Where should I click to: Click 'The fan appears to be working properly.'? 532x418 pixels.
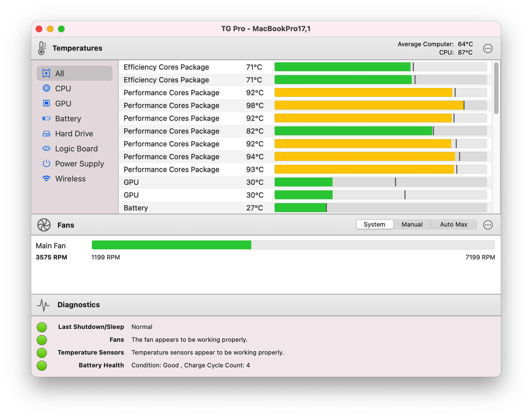(x=189, y=340)
